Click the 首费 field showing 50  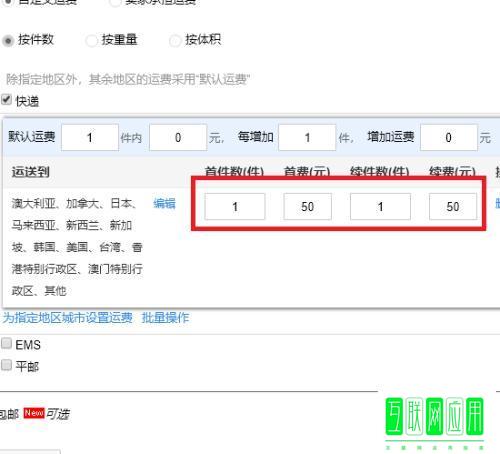307,207
